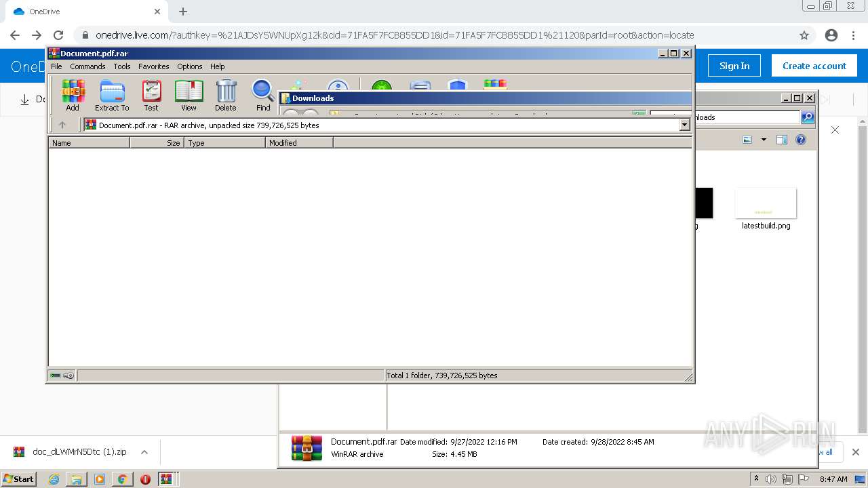Viewport: 868px width, 488px height.
Task: Click the OneDrive download arrow icon
Action: tap(24, 100)
